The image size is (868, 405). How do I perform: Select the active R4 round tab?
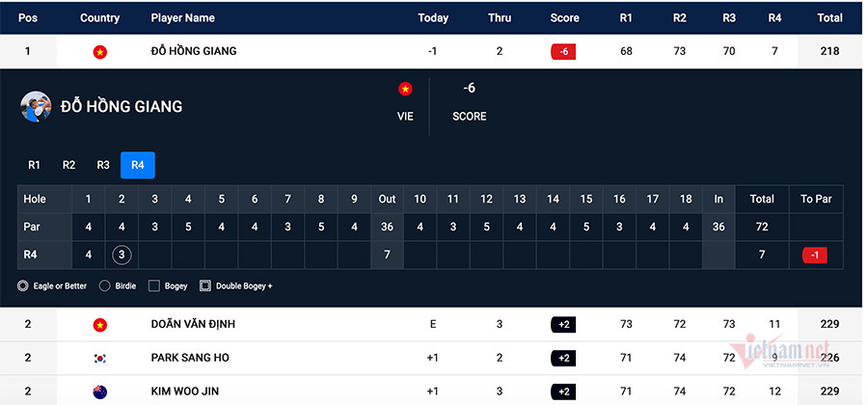pyautogui.click(x=138, y=165)
